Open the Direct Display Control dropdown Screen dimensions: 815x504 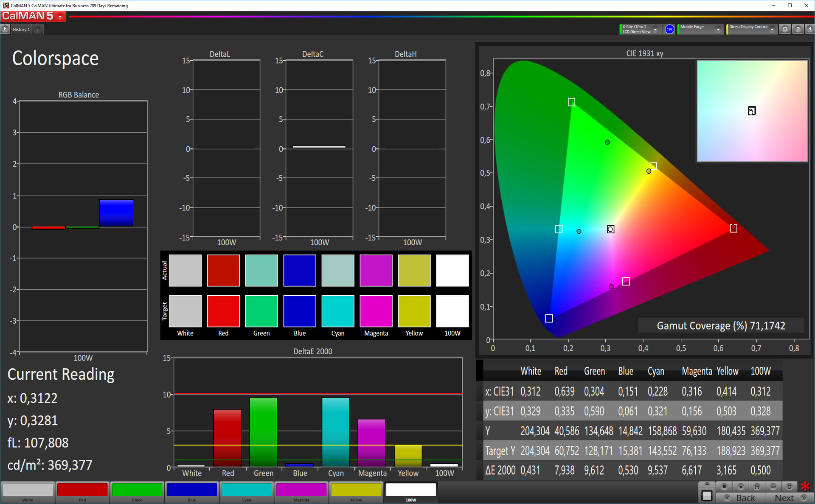(x=772, y=29)
